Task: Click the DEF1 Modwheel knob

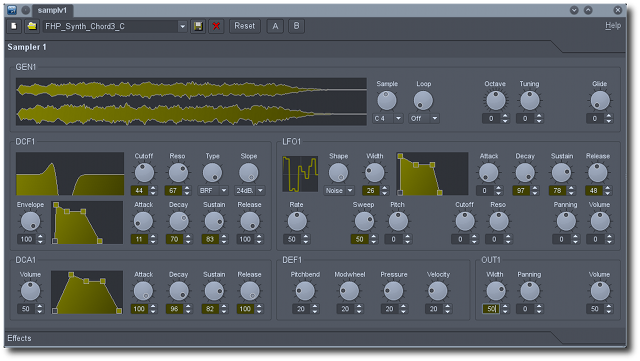Action: [x=349, y=291]
